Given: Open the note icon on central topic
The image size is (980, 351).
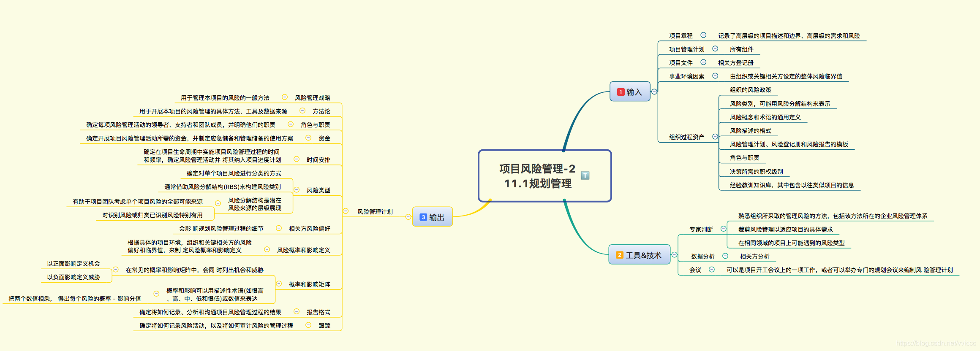Looking at the screenshot, I should tap(585, 175).
